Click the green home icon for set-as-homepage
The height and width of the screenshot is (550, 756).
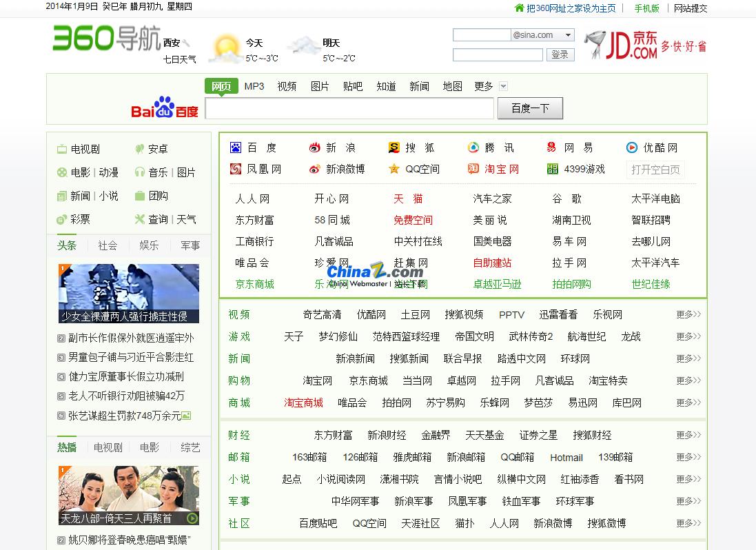(519, 8)
